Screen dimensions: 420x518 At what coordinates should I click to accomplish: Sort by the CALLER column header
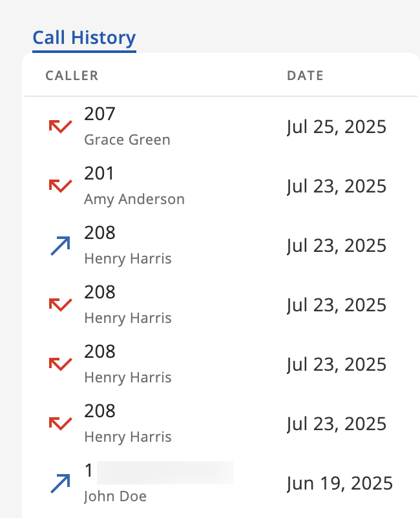coord(72,76)
